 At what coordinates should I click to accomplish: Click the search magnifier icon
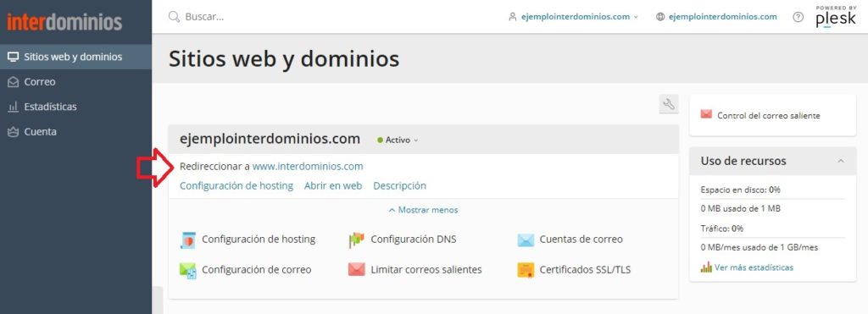[174, 17]
